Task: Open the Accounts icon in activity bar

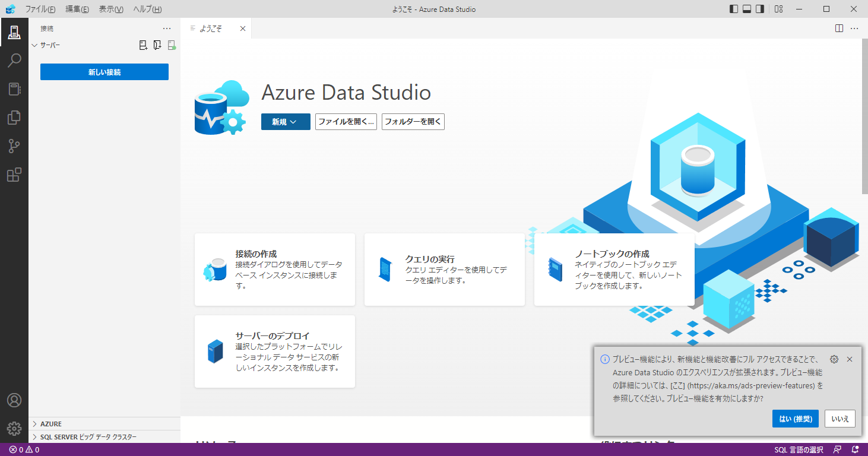Action: (x=14, y=400)
